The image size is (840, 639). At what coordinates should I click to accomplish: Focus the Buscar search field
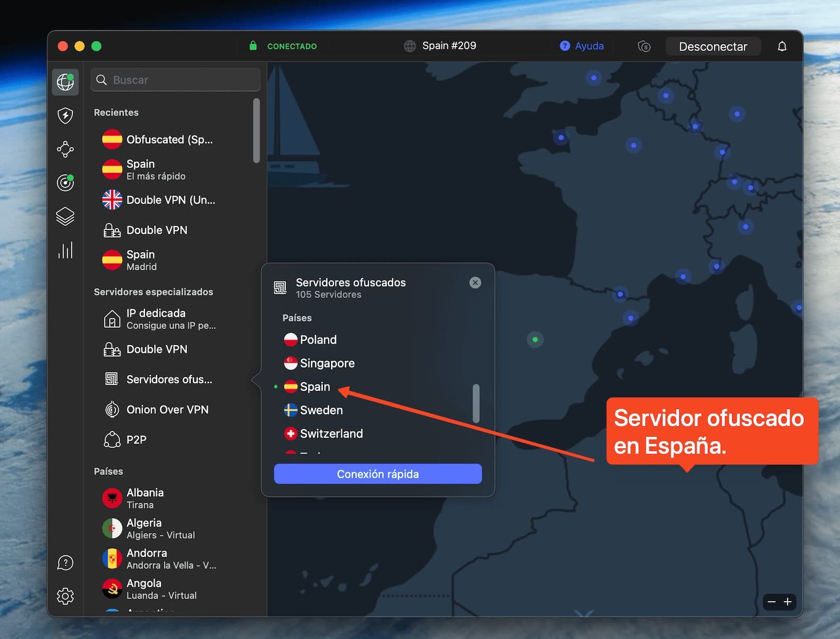(x=175, y=80)
